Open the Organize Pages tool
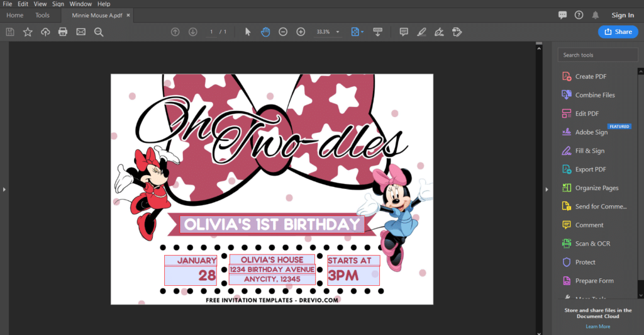The width and height of the screenshot is (644, 335). tap(596, 188)
